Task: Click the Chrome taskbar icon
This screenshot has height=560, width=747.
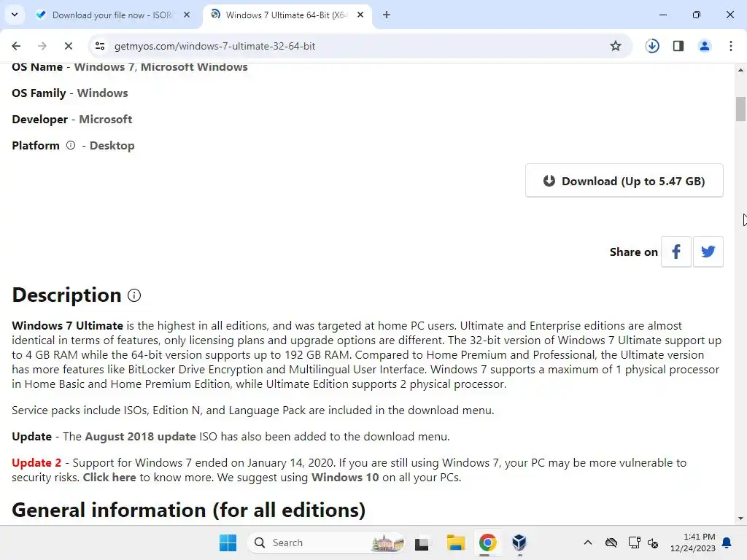Action: pyautogui.click(x=487, y=542)
